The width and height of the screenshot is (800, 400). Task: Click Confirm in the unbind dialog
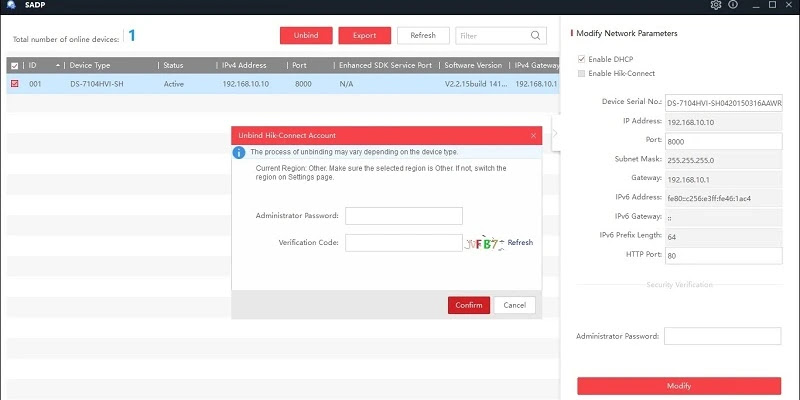pos(469,305)
